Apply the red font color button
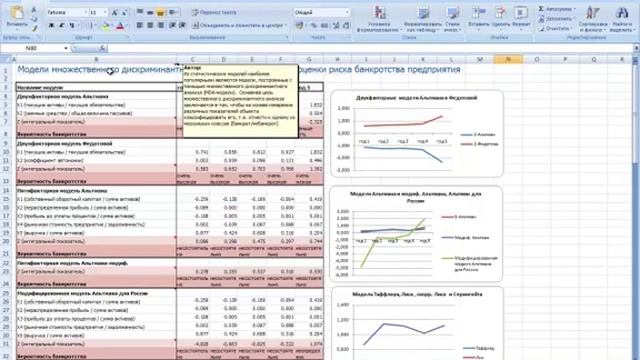The width and height of the screenshot is (640, 360). pos(120,26)
